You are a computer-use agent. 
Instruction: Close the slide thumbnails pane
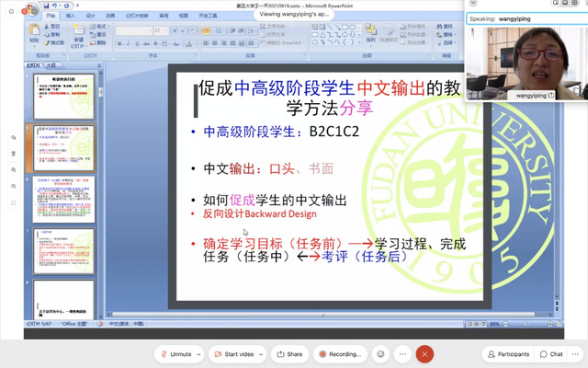tap(99, 65)
